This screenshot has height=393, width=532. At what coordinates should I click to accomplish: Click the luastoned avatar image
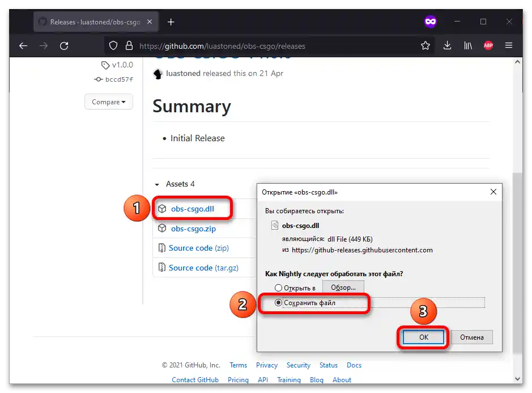pos(158,74)
